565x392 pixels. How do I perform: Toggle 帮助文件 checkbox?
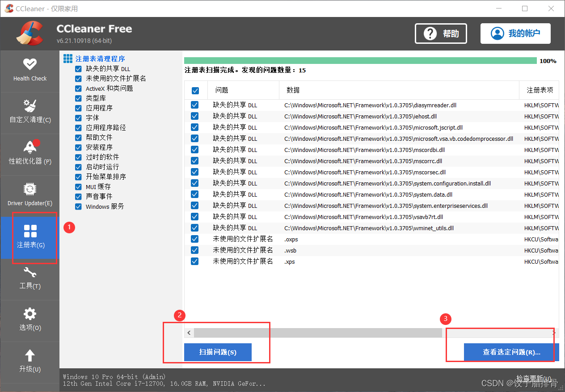tap(78, 138)
